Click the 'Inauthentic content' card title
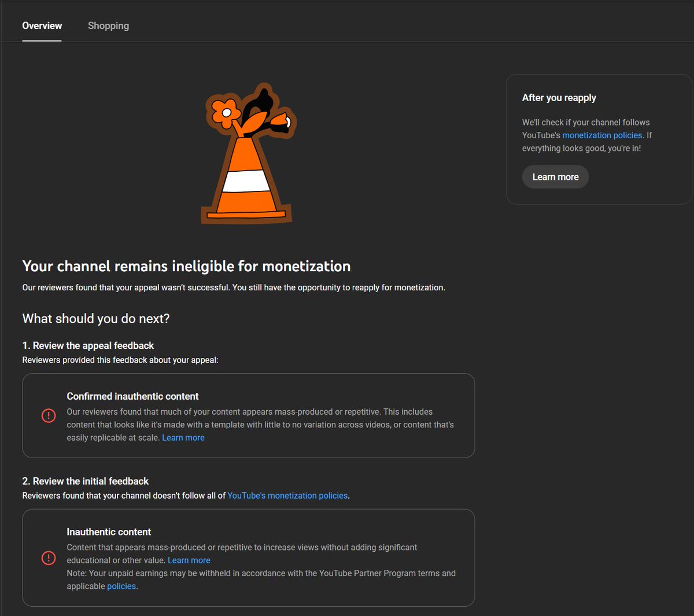 coord(109,532)
